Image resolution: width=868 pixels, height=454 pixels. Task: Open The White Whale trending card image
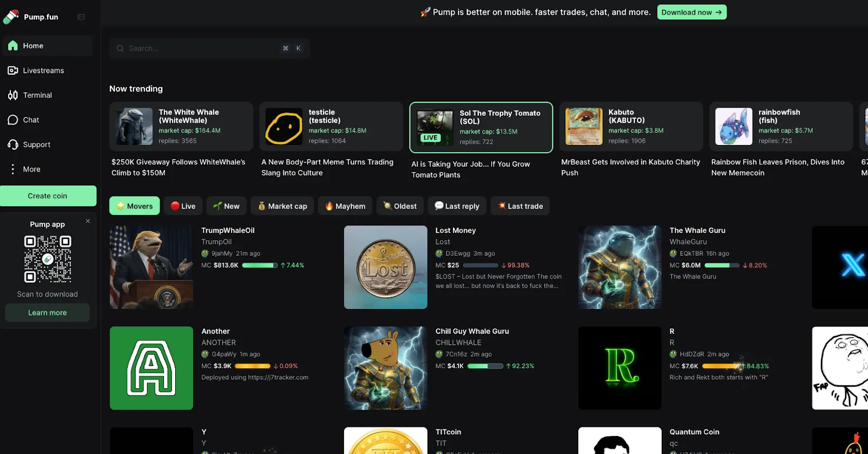(x=134, y=127)
